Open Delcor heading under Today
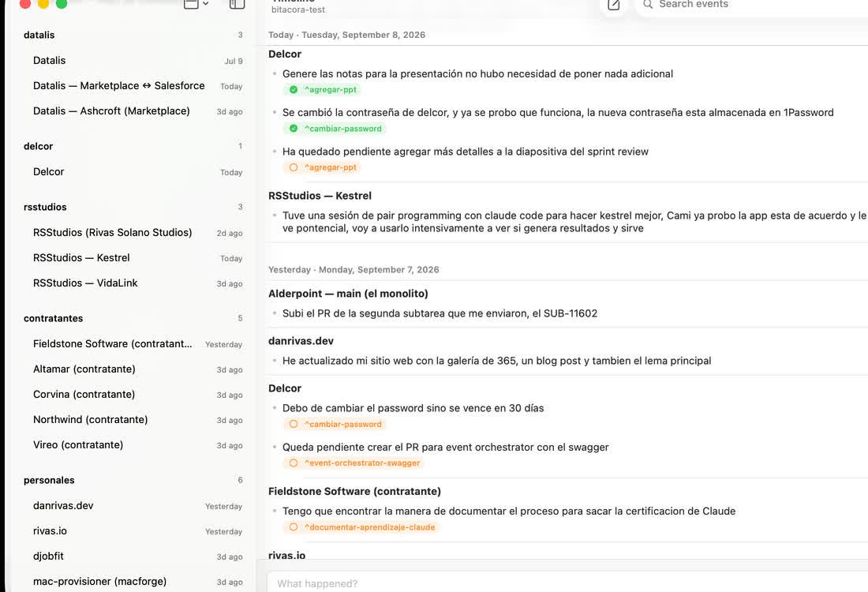868x592 pixels. click(x=285, y=54)
